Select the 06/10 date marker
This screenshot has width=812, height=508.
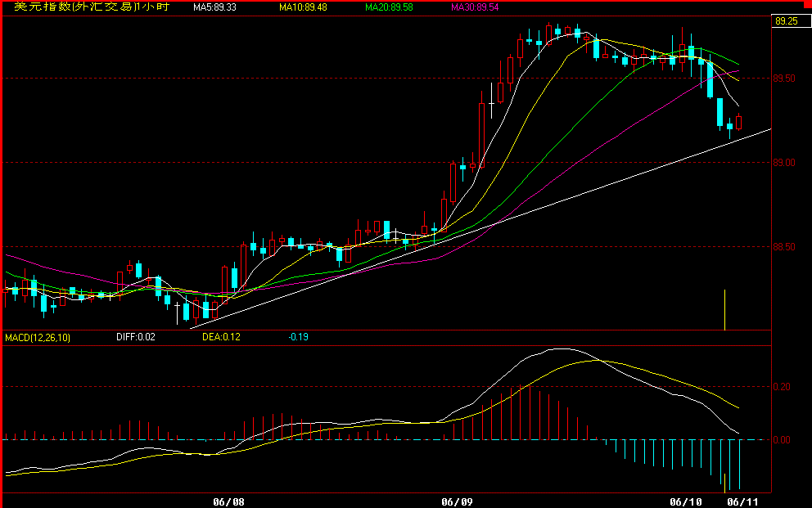pyautogui.click(x=686, y=501)
